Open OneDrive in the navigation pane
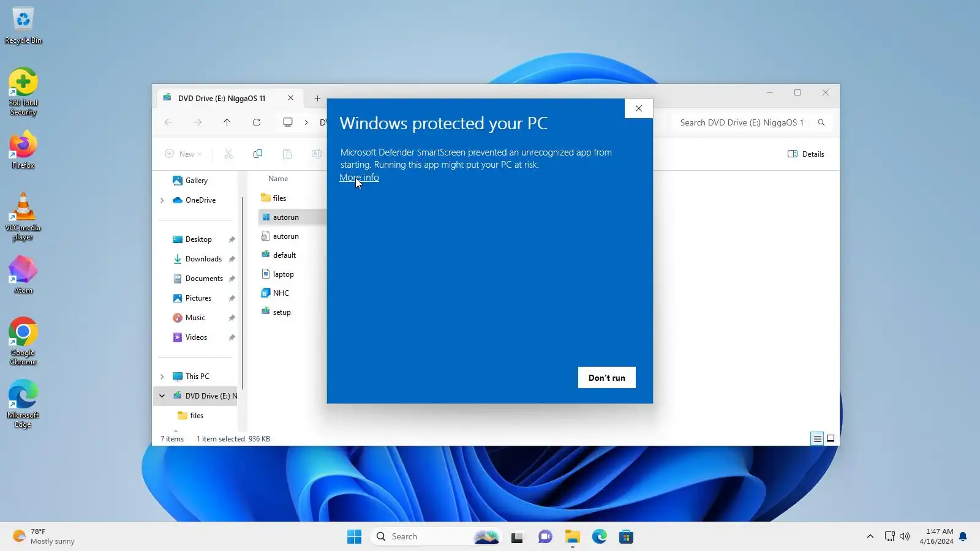 (194, 200)
